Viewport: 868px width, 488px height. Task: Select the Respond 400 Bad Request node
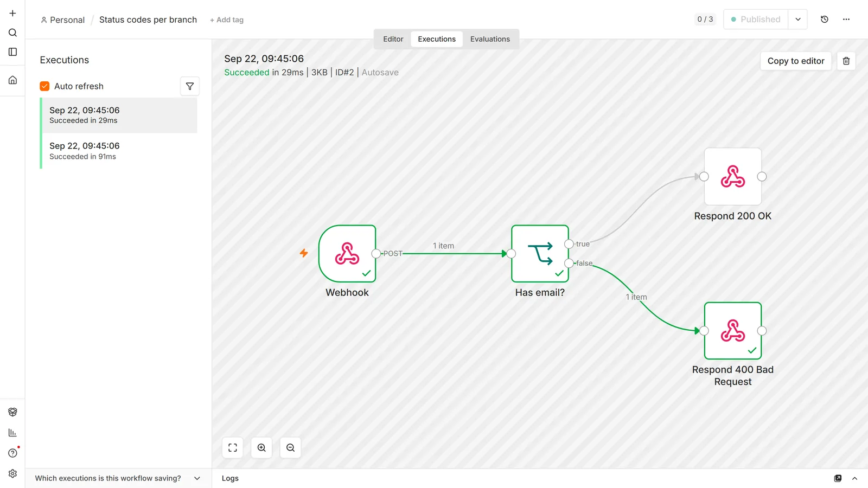[733, 331]
